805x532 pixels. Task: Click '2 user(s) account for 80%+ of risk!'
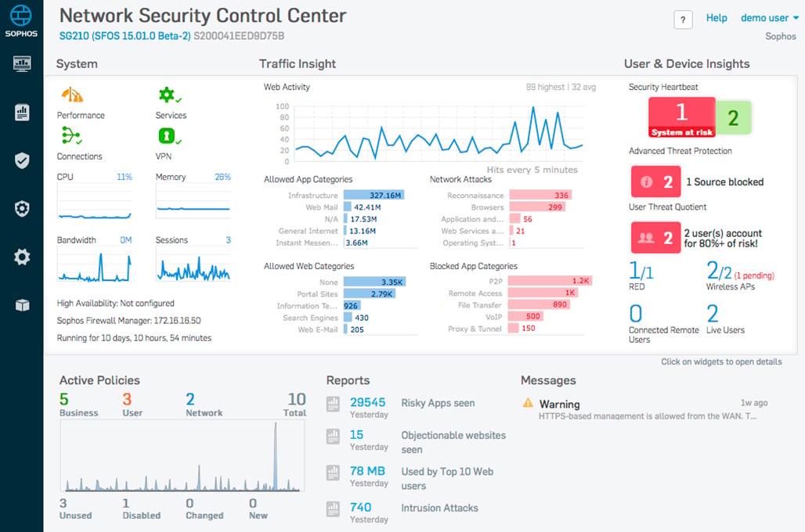point(723,238)
